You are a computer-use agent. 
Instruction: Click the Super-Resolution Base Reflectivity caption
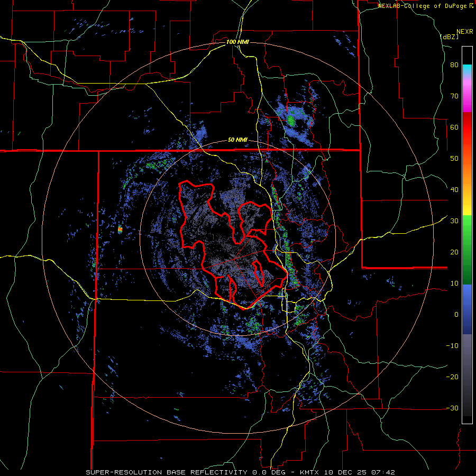point(167,472)
